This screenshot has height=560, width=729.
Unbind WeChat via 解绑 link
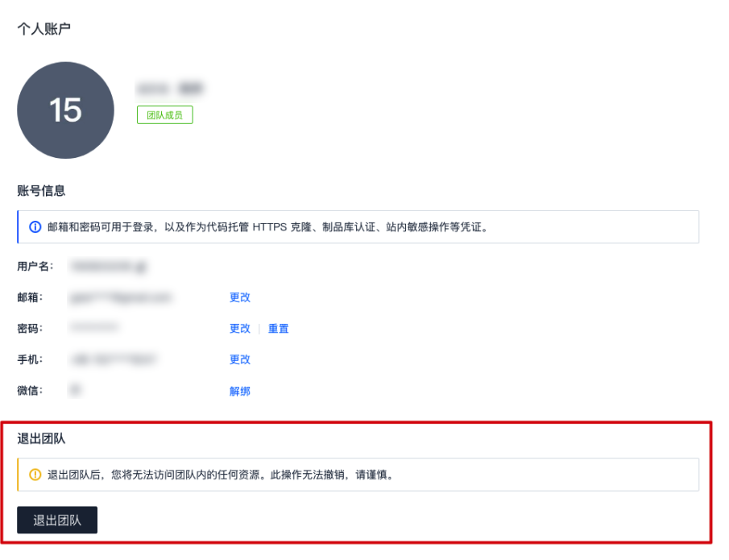click(x=240, y=391)
